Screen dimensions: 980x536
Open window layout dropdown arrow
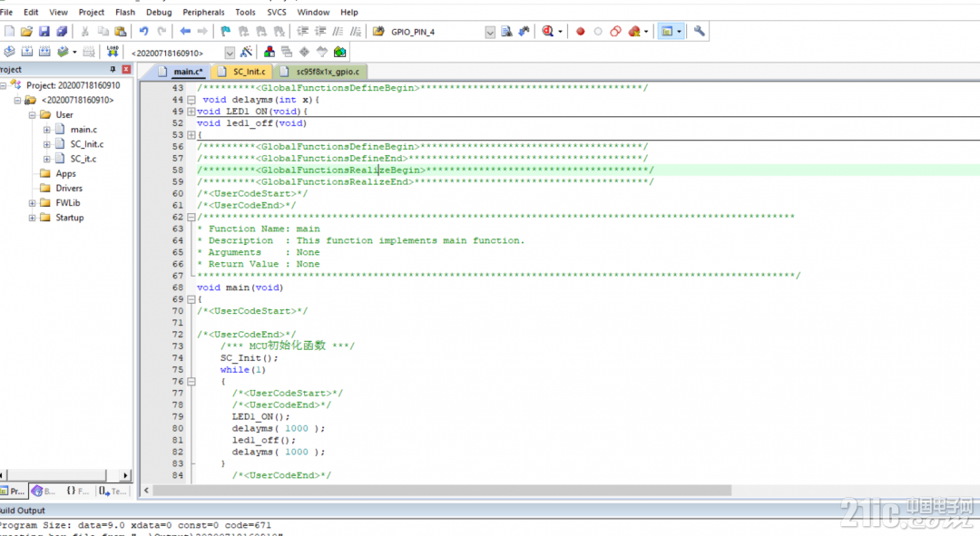click(x=679, y=31)
